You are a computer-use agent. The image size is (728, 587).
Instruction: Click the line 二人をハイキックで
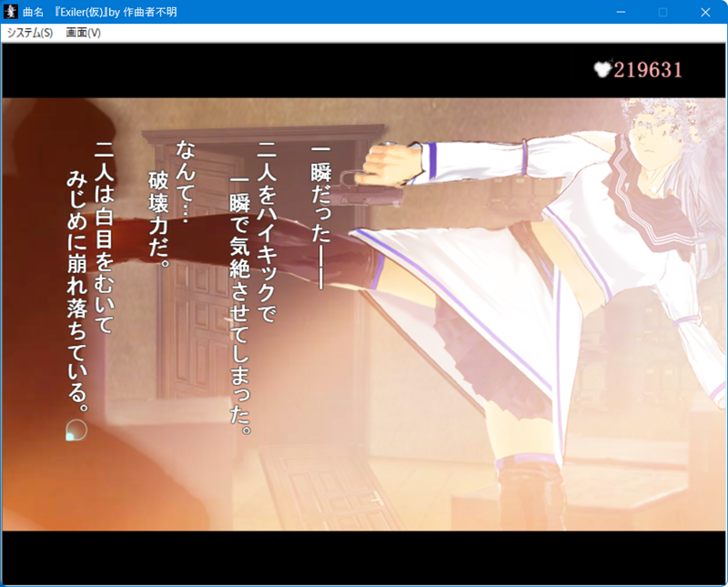pyautogui.click(x=267, y=232)
